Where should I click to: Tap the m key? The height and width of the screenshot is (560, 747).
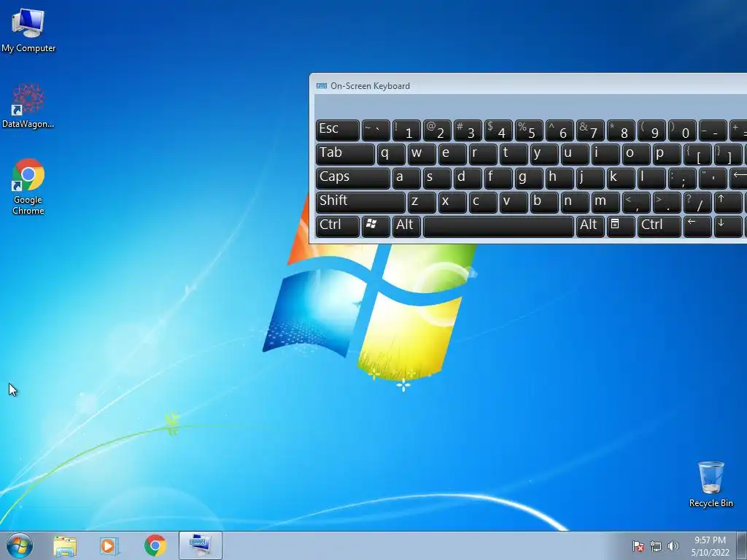point(605,202)
